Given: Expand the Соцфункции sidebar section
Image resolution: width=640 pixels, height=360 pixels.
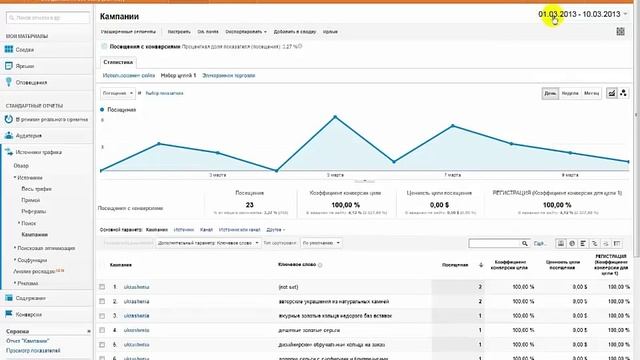Looking at the screenshot, I should click(31, 260).
